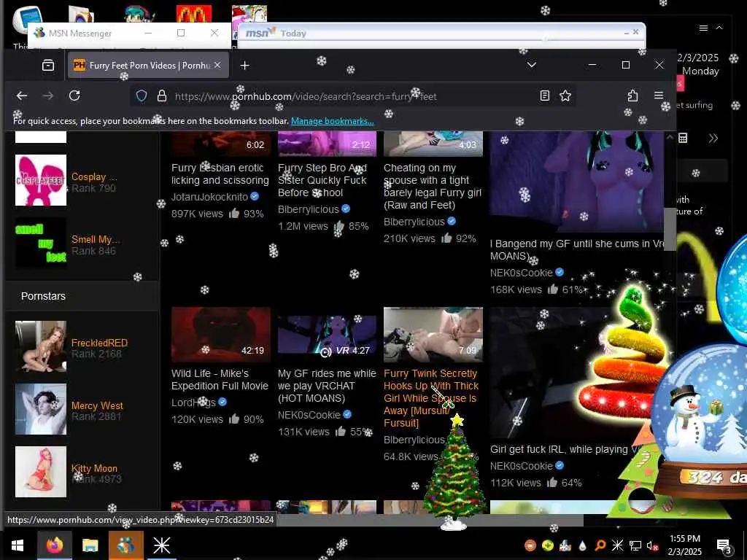Expand the double-chevron in right panel
Viewport: 747px width, 560px height.
click(713, 139)
